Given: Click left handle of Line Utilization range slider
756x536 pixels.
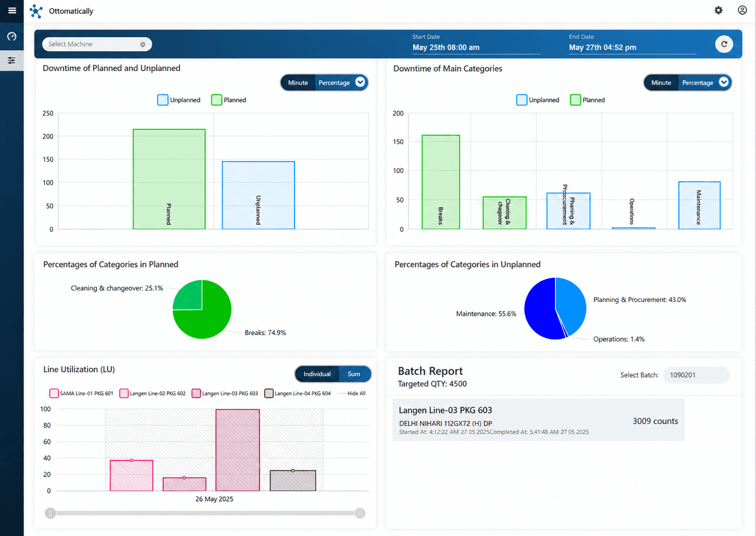Looking at the screenshot, I should click(x=50, y=513).
